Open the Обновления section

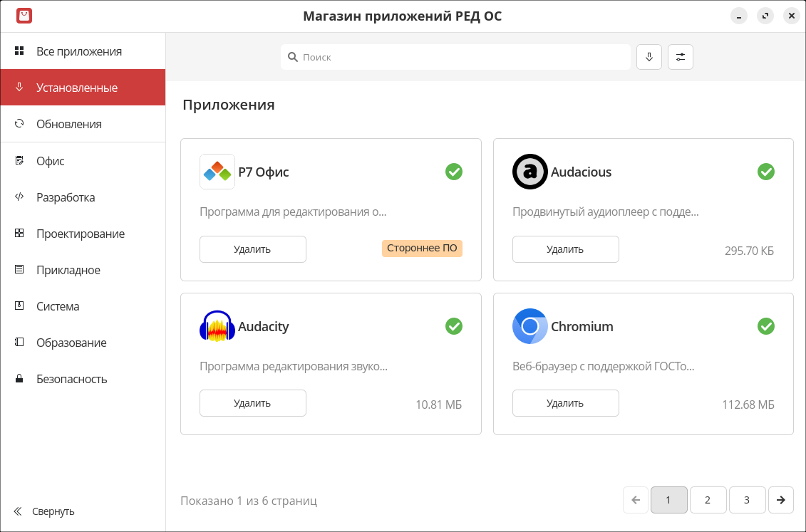pos(68,124)
